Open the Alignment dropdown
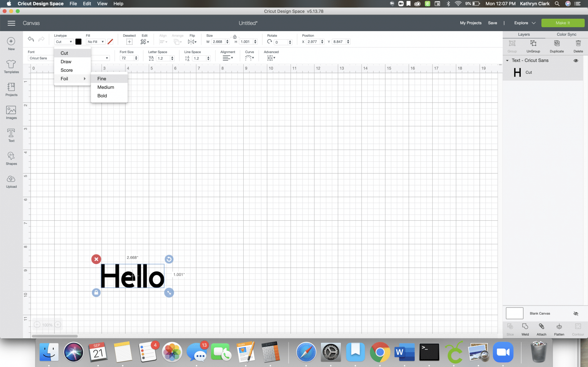 pyautogui.click(x=228, y=58)
